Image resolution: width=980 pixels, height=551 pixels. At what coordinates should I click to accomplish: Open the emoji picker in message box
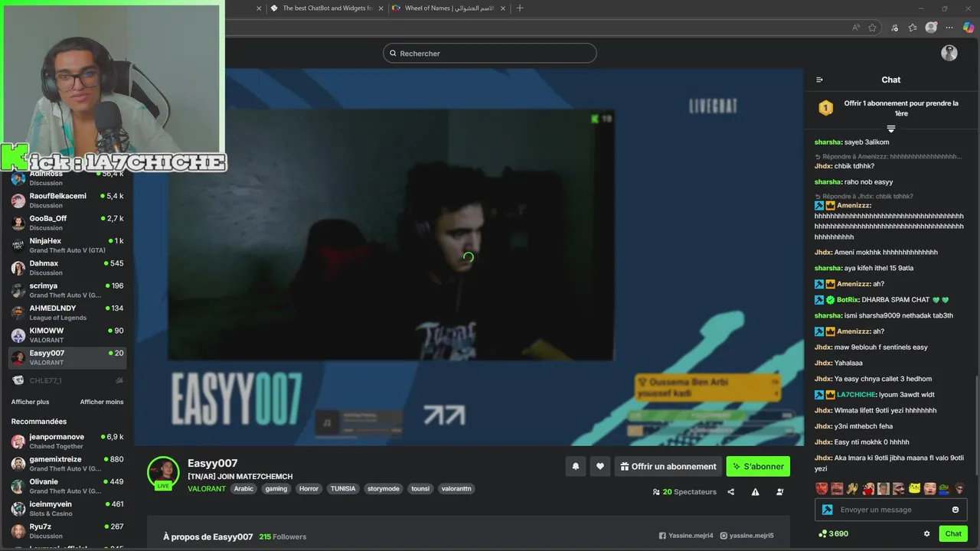(x=955, y=510)
